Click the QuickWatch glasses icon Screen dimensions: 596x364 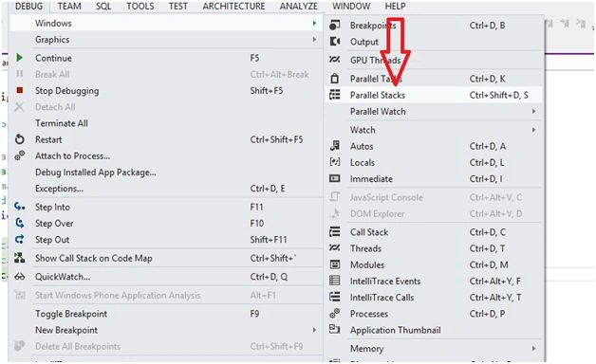pos(19,277)
